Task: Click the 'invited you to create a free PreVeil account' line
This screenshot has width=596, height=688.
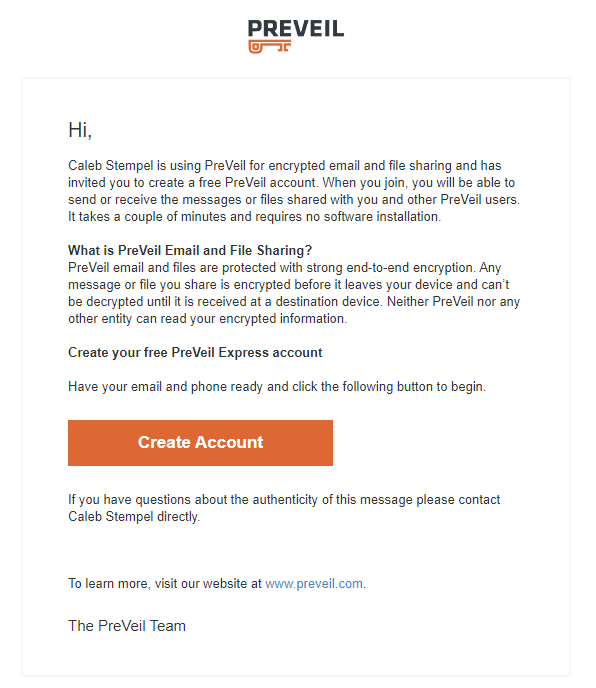Action: pos(291,183)
